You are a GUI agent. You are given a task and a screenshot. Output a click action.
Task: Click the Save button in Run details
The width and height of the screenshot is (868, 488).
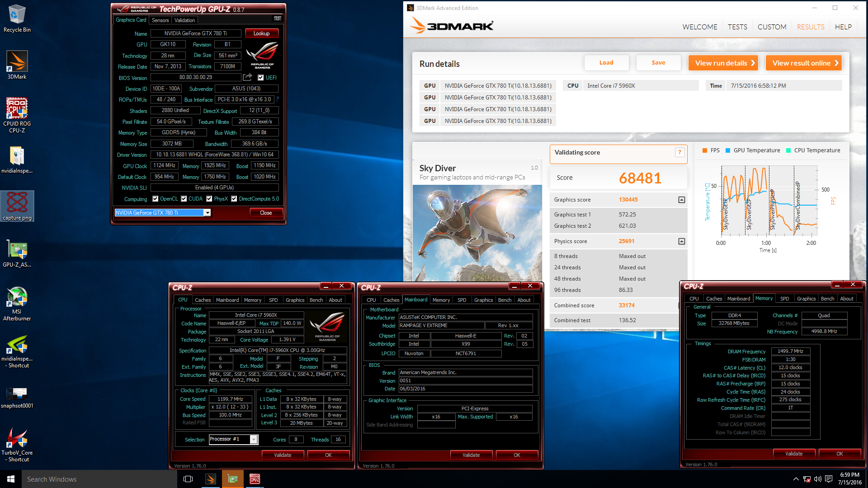tap(658, 63)
